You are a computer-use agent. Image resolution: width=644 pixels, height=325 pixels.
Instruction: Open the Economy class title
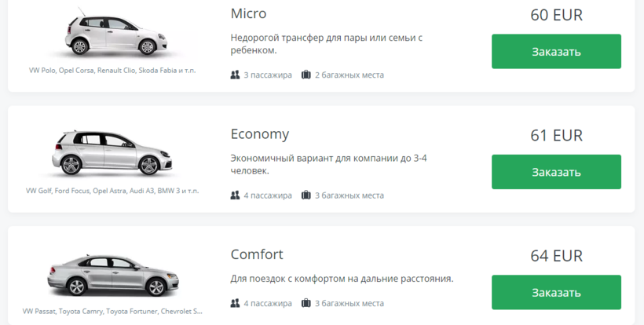click(x=260, y=134)
